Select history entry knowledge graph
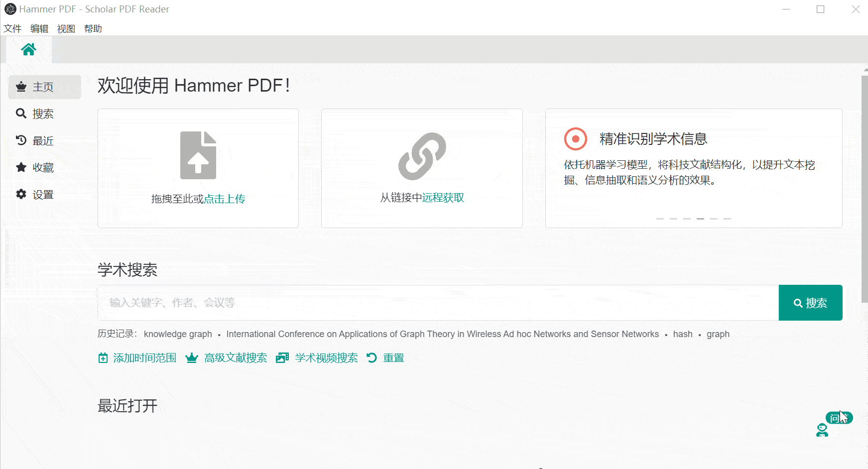Screen dimensions: 868x469 pos(178,334)
